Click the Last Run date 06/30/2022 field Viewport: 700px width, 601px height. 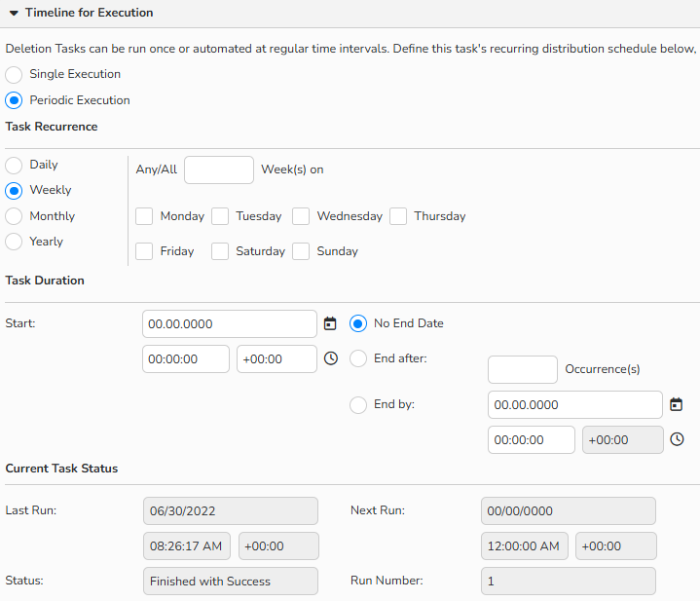(x=231, y=510)
